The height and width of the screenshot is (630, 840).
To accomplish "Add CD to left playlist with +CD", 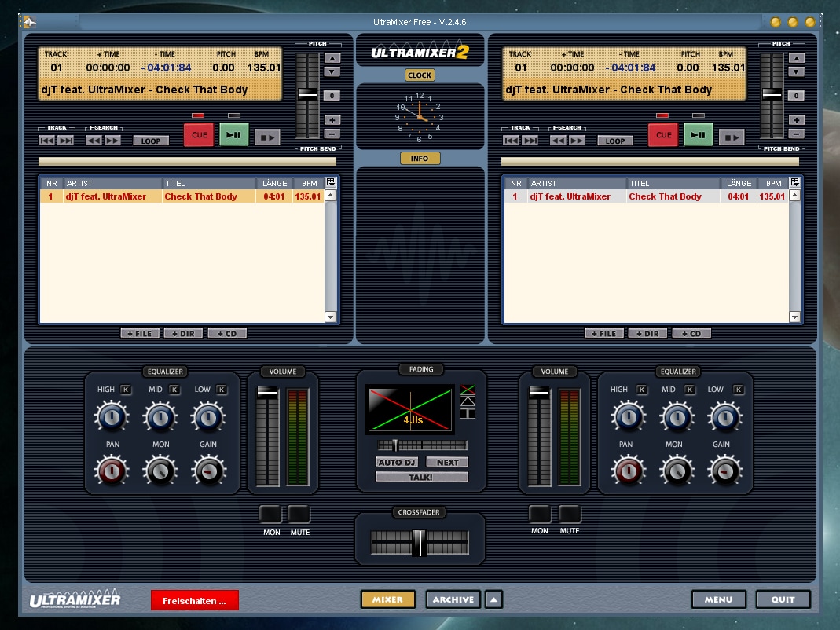I will [x=227, y=333].
